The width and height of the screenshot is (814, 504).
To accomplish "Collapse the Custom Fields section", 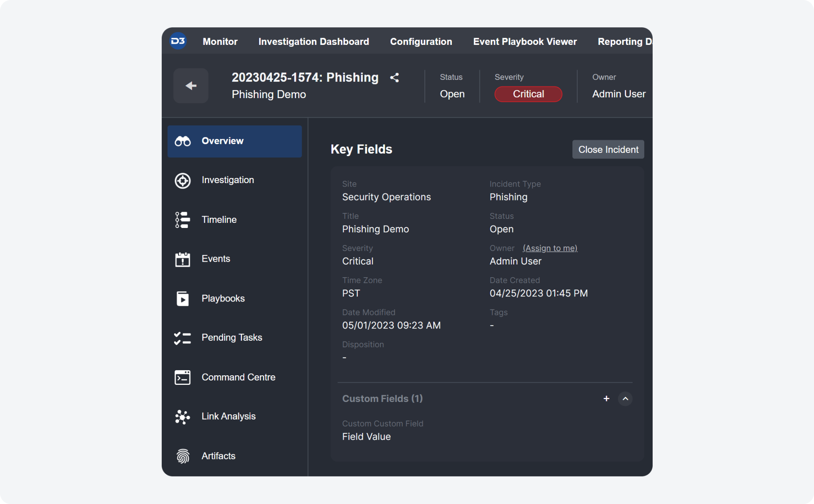I will pos(625,398).
